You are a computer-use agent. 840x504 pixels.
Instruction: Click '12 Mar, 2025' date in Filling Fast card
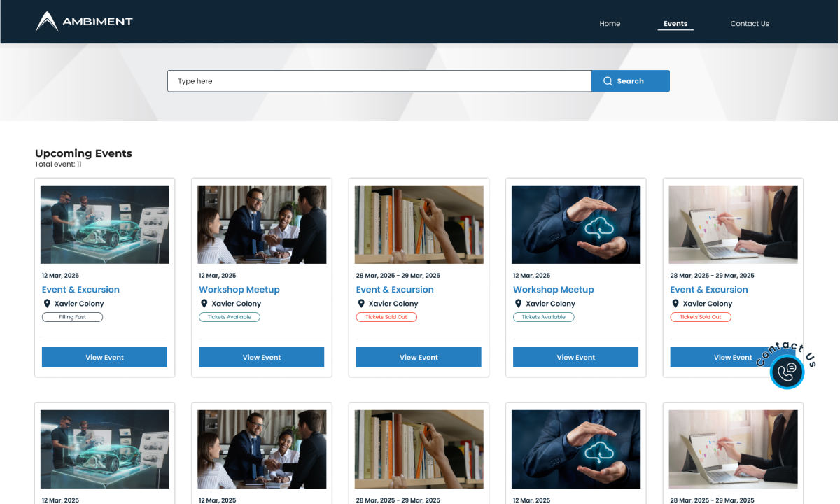tap(60, 276)
